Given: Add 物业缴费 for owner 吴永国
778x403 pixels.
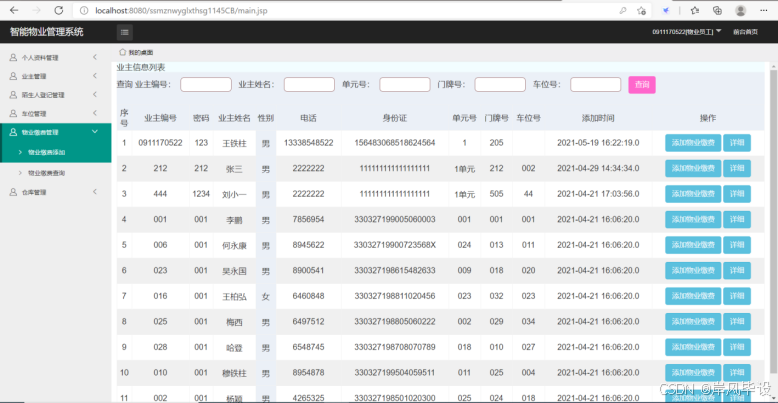Looking at the screenshot, I should click(x=693, y=270).
